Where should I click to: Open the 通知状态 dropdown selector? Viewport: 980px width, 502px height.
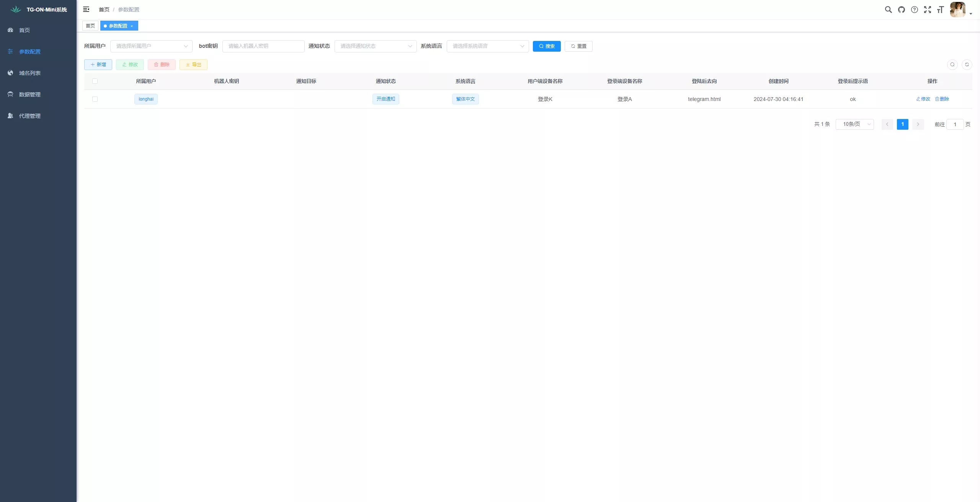(x=375, y=46)
